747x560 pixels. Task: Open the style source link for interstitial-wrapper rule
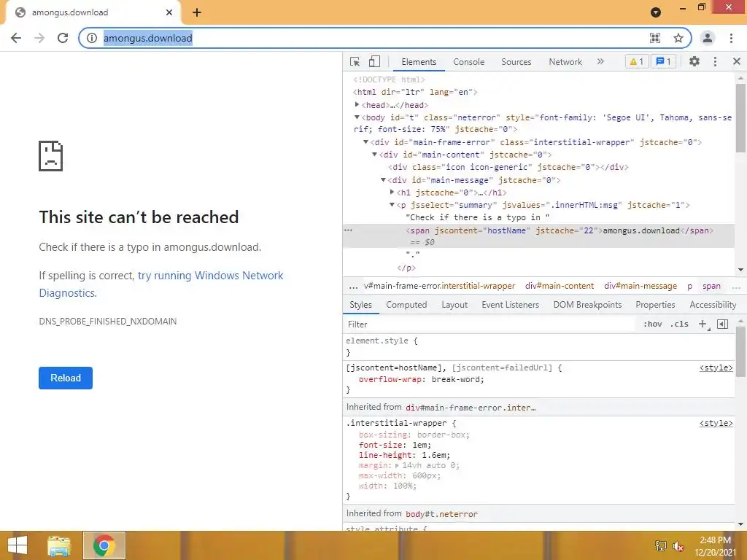point(716,423)
